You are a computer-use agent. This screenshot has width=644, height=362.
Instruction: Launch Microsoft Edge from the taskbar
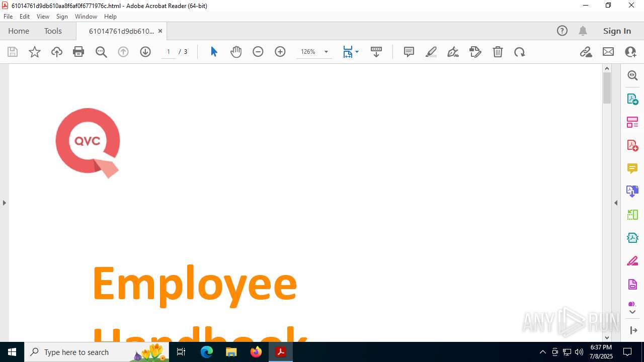point(207,352)
